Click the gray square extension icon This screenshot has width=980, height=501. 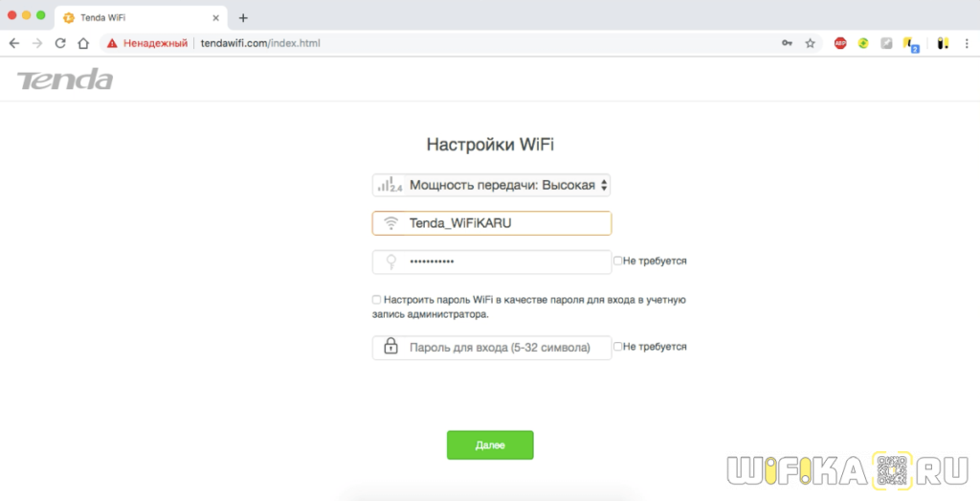(x=886, y=43)
